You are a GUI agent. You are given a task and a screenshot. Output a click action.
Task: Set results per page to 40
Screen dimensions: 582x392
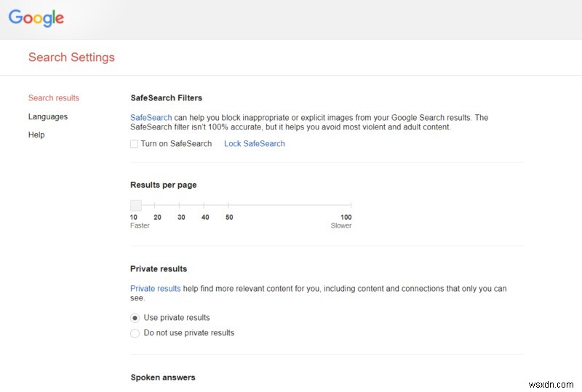tap(205, 207)
